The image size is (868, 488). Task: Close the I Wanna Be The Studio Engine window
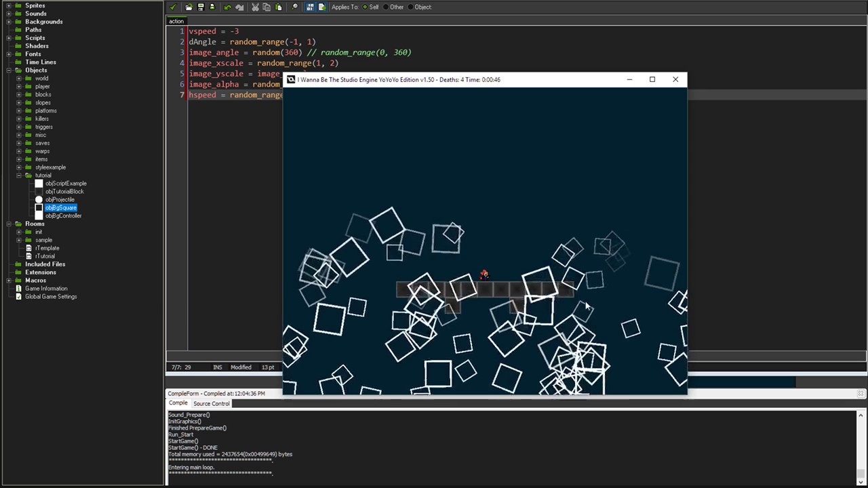pos(675,79)
